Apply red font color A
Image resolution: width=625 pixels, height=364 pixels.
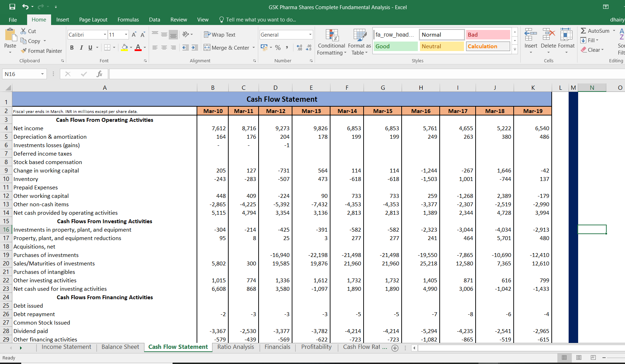[138, 48]
